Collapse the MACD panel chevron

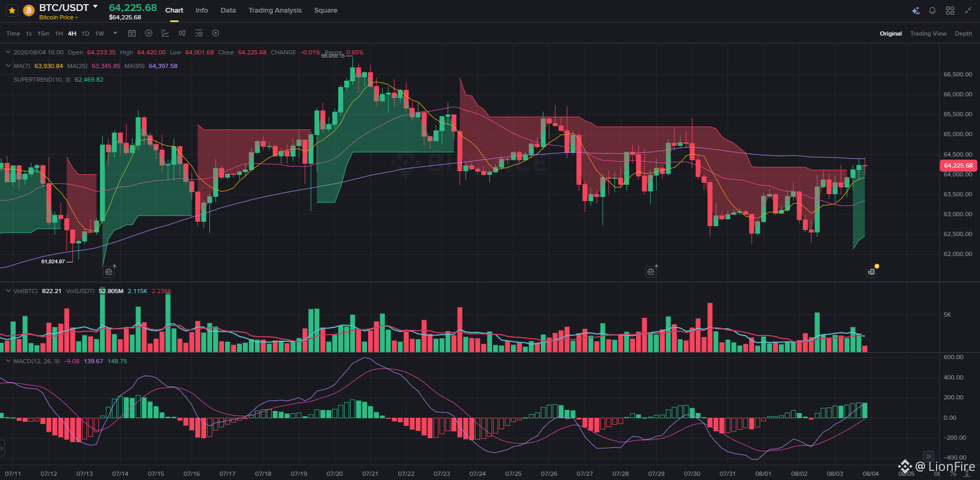[8, 361]
